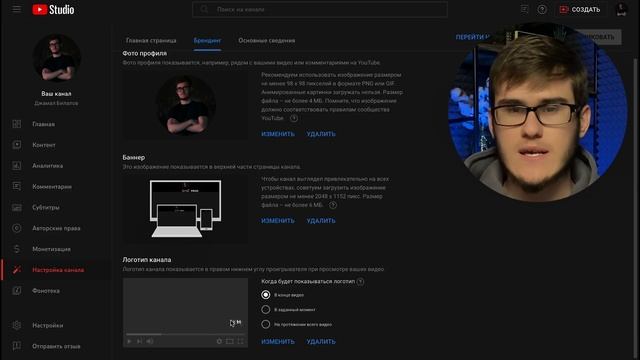
Task: Select the В заданный момент radio option
Action: [265, 309]
